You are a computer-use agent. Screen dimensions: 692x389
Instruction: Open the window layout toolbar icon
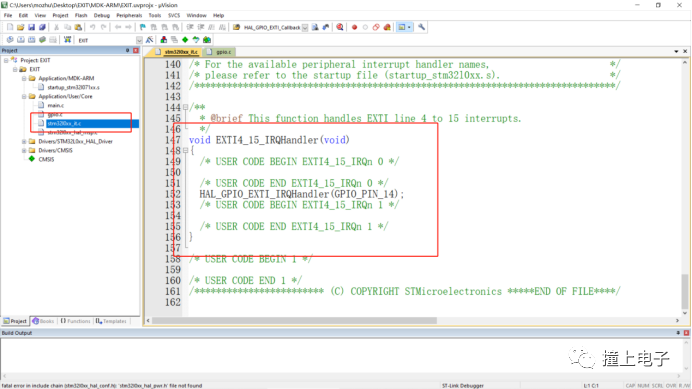(402, 27)
